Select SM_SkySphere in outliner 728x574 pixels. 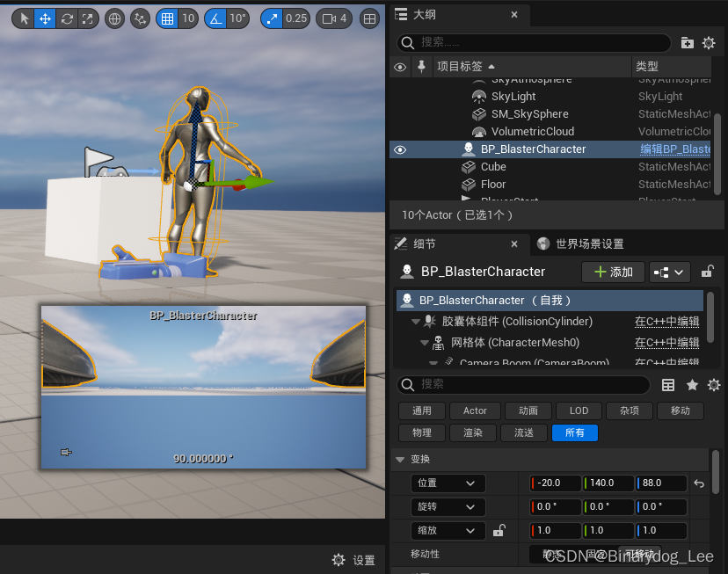tap(530, 114)
